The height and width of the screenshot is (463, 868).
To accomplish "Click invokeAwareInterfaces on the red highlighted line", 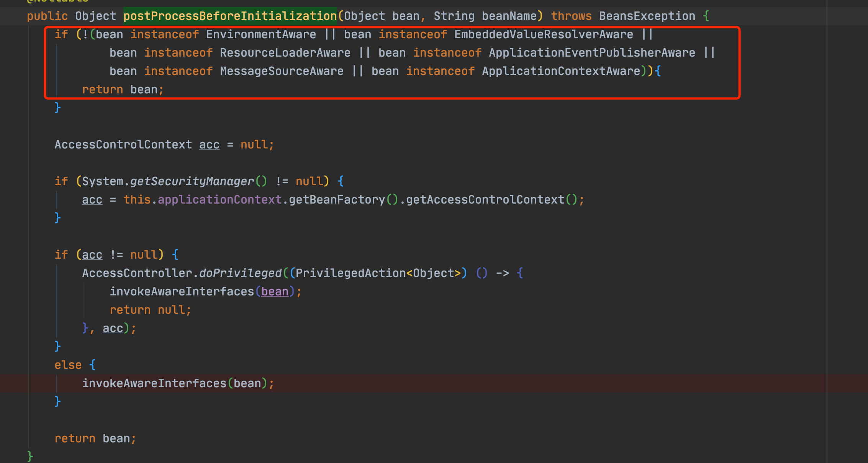I will click(x=154, y=383).
